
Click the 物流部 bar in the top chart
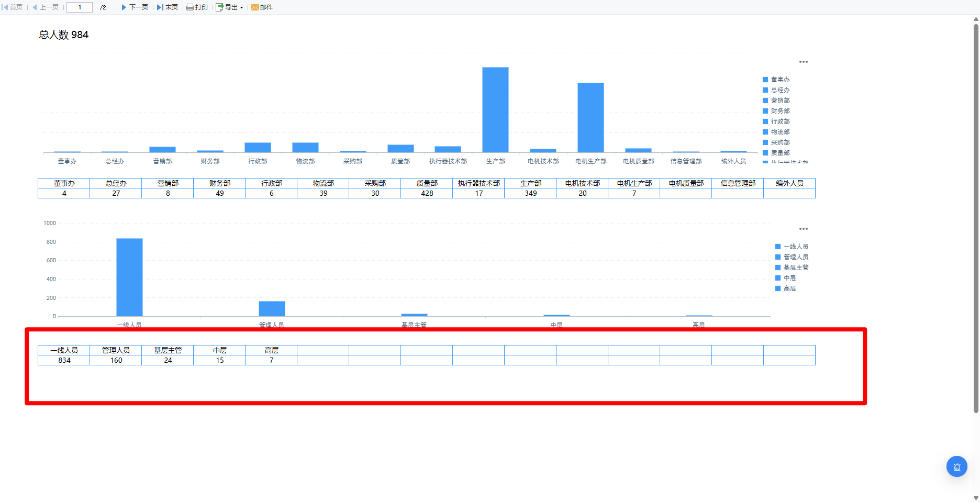pyautogui.click(x=305, y=148)
